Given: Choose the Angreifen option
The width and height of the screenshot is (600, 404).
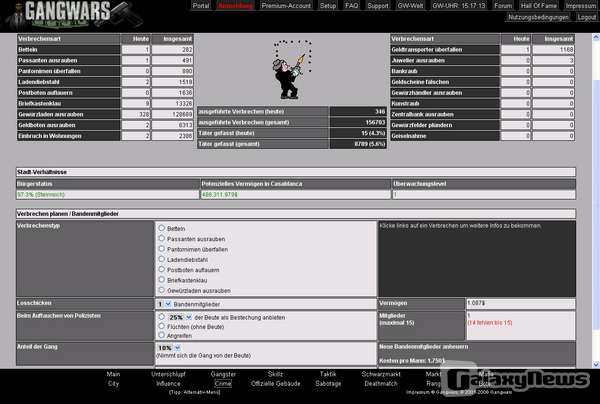Looking at the screenshot, I should point(162,335).
